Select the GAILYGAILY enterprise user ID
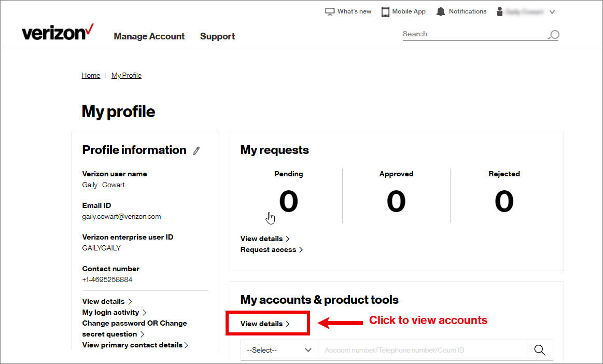The width and height of the screenshot is (603, 364). 102,248
